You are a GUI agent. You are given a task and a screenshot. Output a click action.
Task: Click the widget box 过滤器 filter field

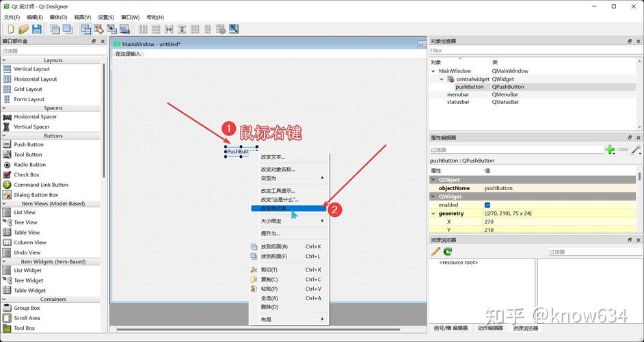[x=53, y=51]
